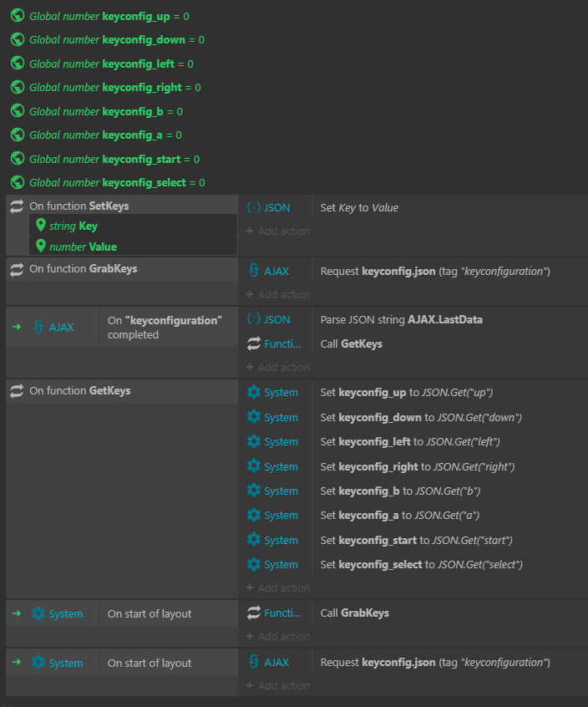The image size is (588, 707).
Task: Click the globe icon beside keyconfig_up
Action: click(17, 16)
